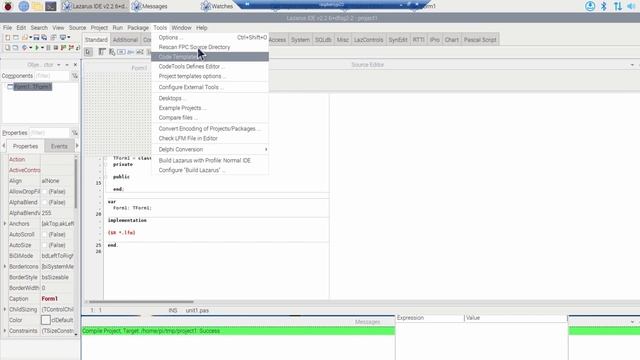Click the Bluetooth tray icon
Image resolution: width=640 pixels, height=360 pixels.
pos(604,6)
